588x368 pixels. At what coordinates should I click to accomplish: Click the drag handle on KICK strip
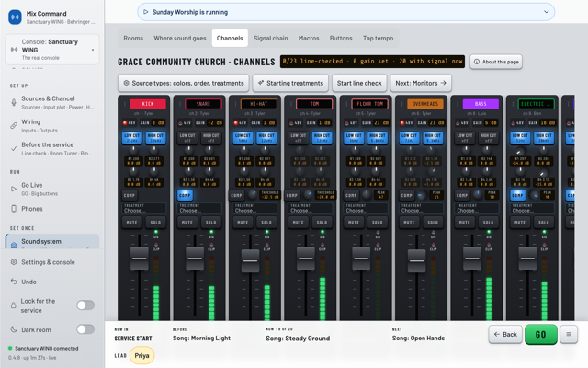click(x=125, y=104)
